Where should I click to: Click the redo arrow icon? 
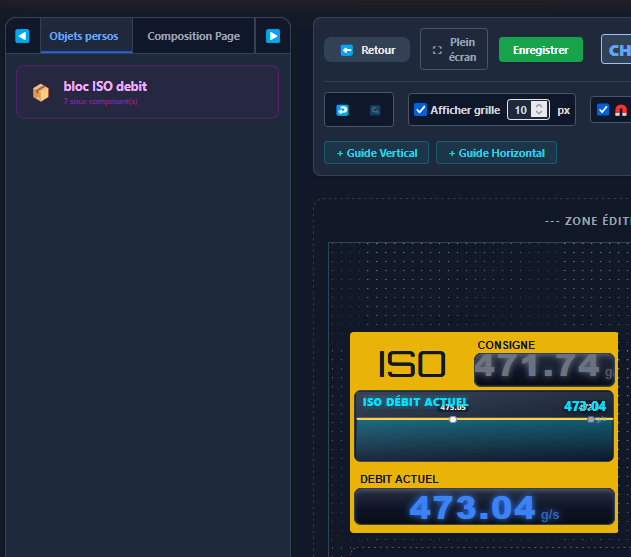coord(375,110)
